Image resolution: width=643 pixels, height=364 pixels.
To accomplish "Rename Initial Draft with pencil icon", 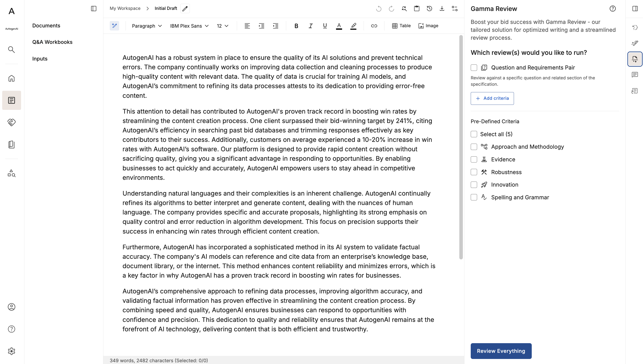I will pyautogui.click(x=185, y=9).
